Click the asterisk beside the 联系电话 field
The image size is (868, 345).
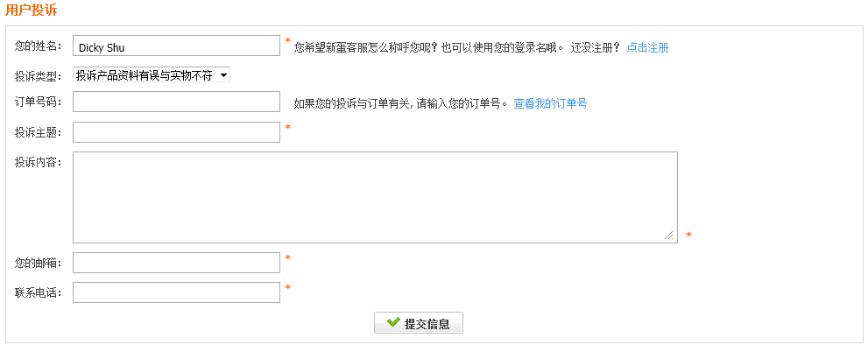click(x=287, y=287)
